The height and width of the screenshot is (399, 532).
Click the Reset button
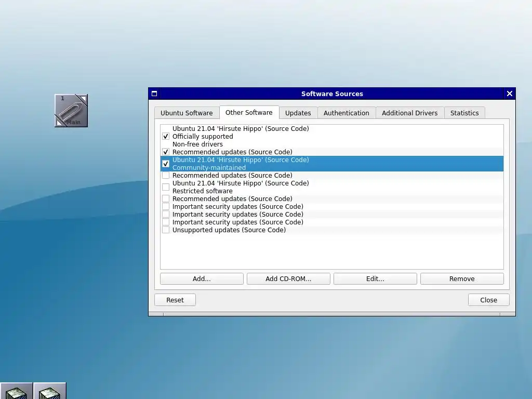[x=175, y=300]
